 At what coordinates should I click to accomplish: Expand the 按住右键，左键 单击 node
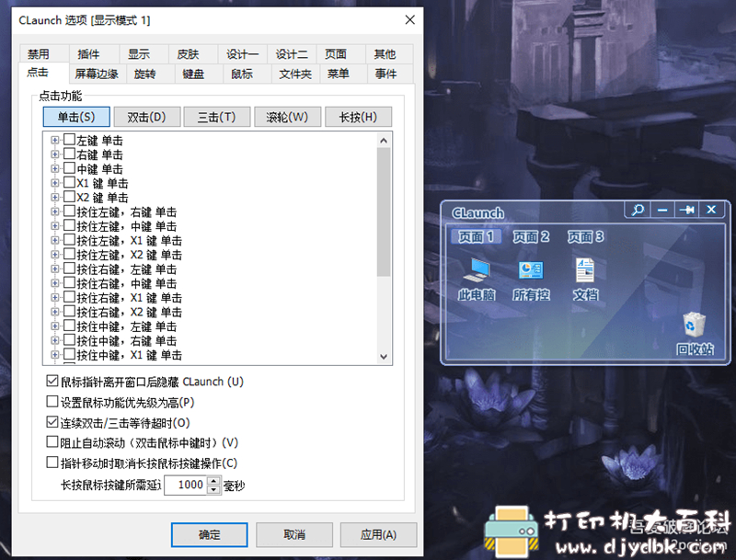point(55,269)
